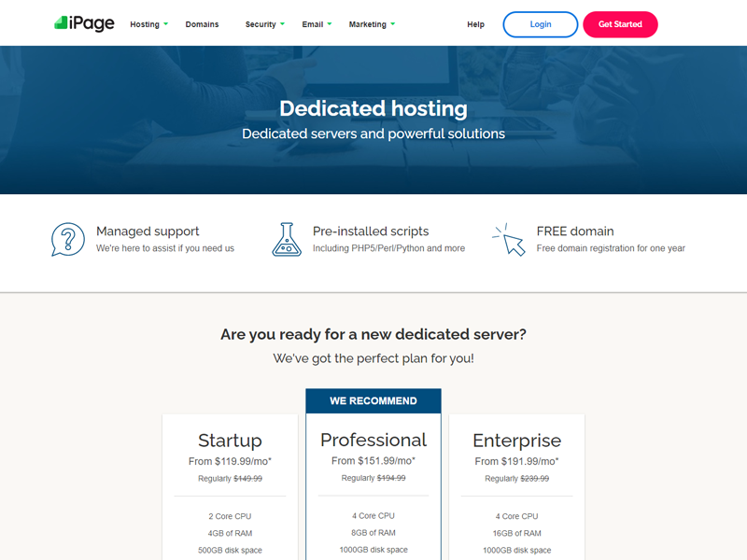747x560 pixels.
Task: Click the 4GB of RAM spec
Action: click(230, 533)
